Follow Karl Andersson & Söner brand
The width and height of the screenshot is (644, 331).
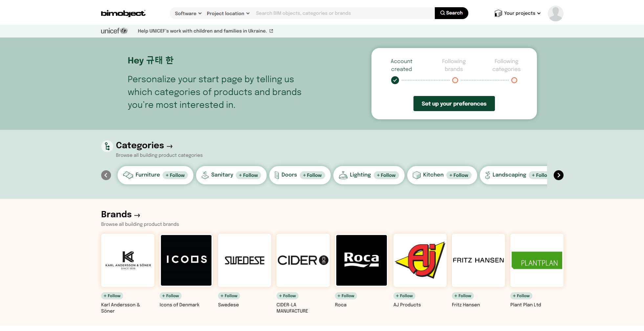pos(112,296)
